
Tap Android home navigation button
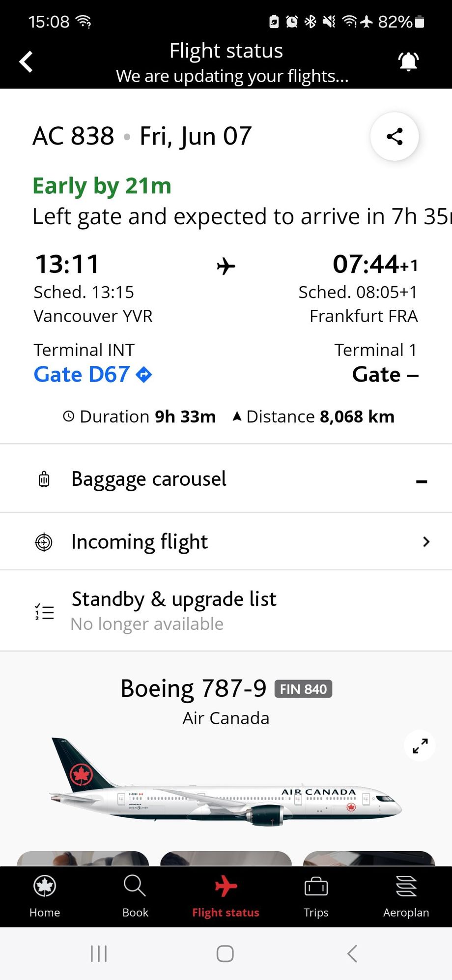(225, 953)
